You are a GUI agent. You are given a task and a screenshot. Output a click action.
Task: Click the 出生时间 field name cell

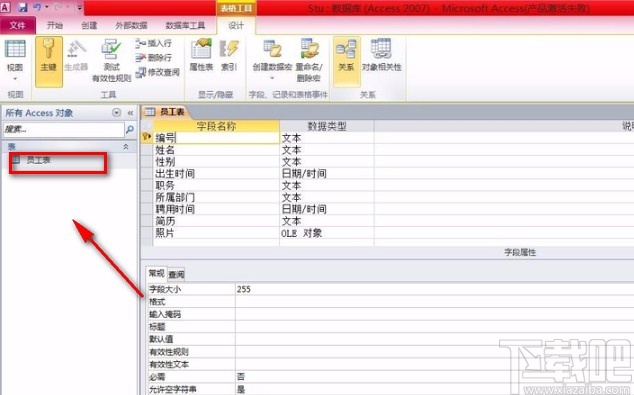point(216,173)
